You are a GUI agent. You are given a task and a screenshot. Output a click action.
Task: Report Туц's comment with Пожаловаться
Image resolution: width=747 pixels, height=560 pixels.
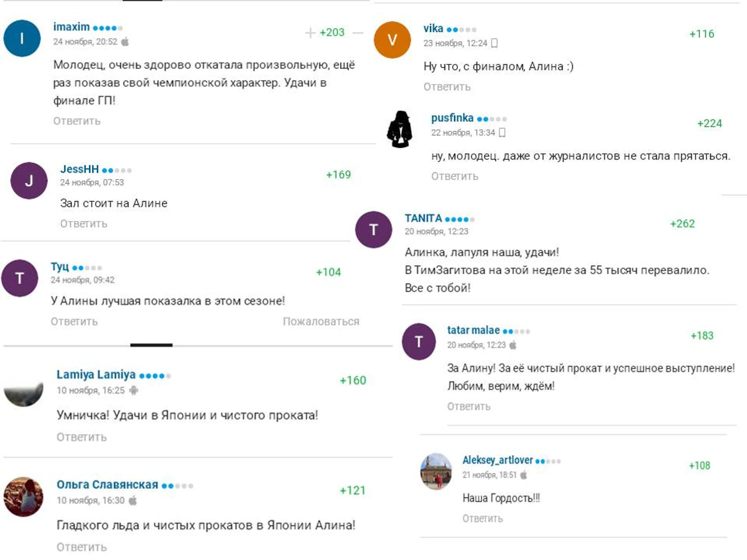click(321, 322)
